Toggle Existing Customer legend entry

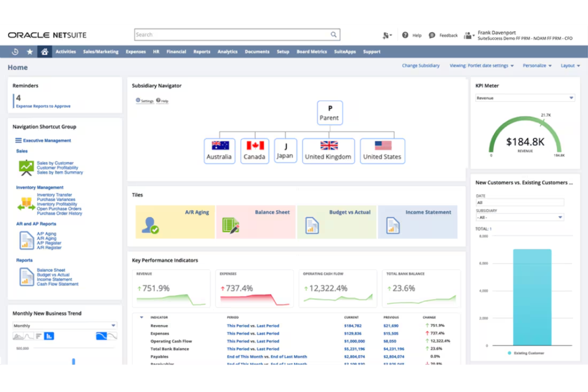[x=526, y=353]
